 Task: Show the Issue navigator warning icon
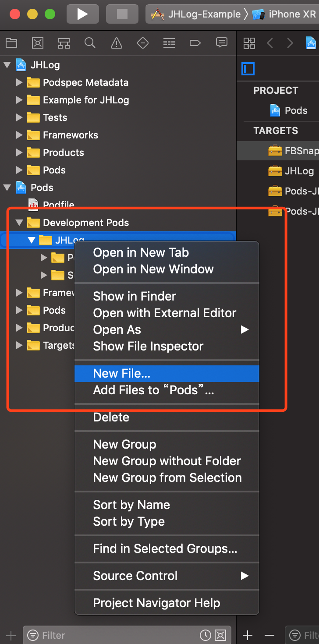tap(116, 43)
